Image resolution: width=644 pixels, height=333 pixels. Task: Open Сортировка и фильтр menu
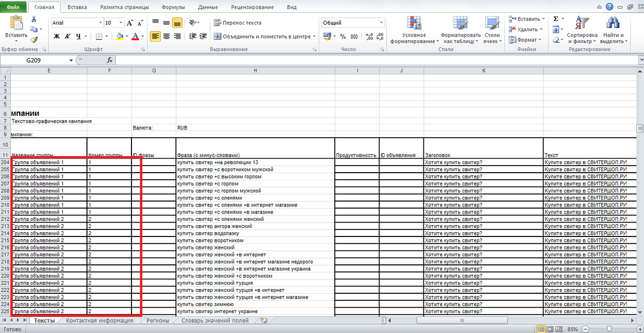(x=582, y=30)
